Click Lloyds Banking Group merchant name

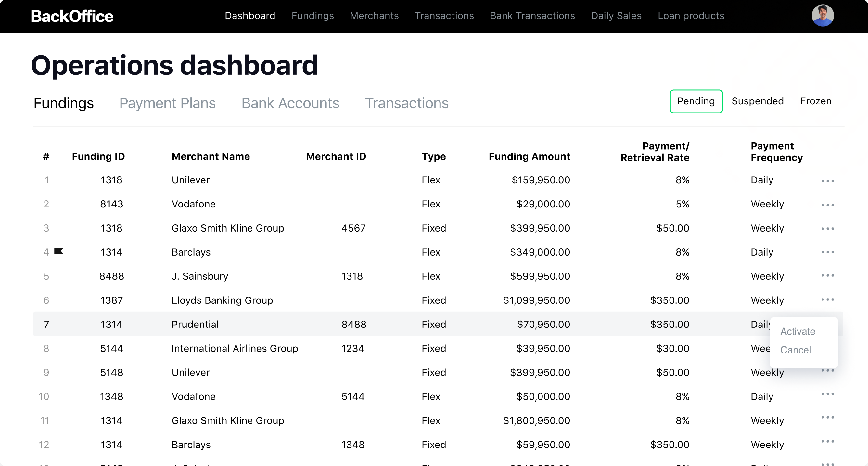[x=223, y=300]
